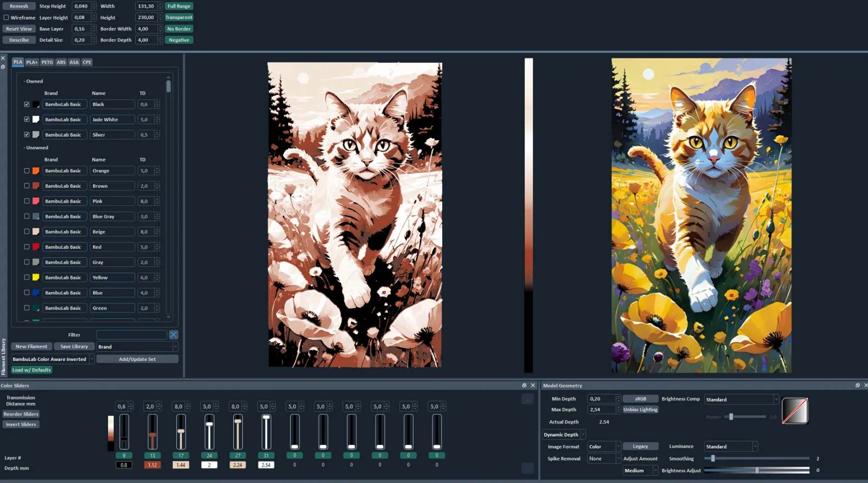Open the ABS filament tab
Image resolution: width=868 pixels, height=483 pixels.
pyautogui.click(x=61, y=62)
